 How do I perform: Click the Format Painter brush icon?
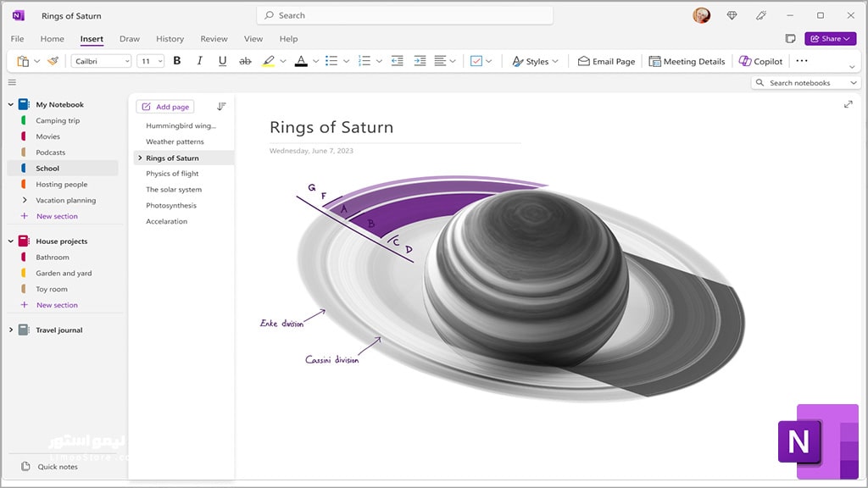click(53, 61)
